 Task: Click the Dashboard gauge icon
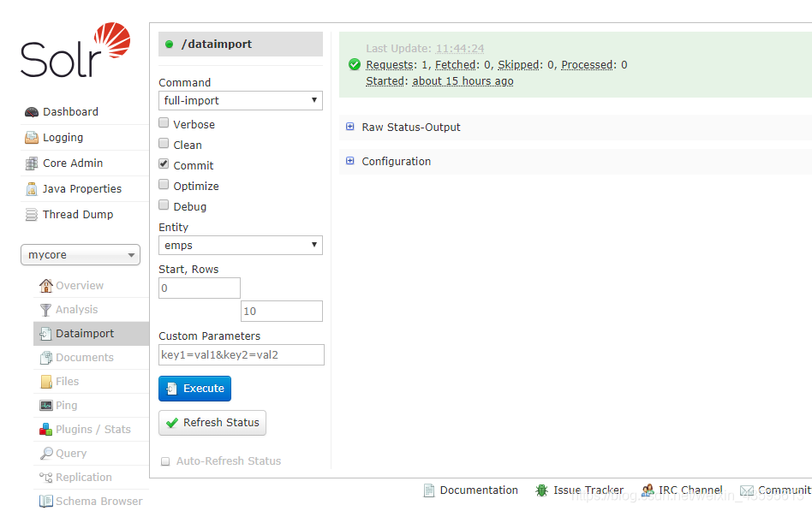(x=32, y=112)
